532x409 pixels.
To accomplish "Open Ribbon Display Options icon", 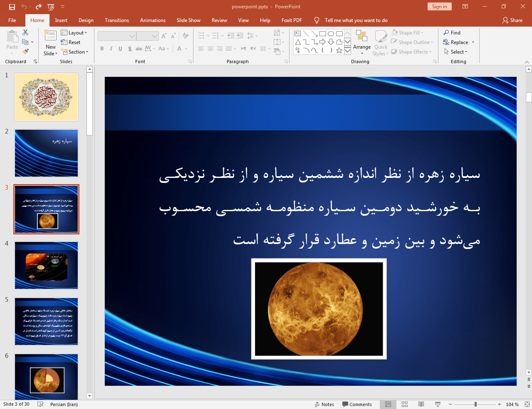I will pyautogui.click(x=465, y=7).
